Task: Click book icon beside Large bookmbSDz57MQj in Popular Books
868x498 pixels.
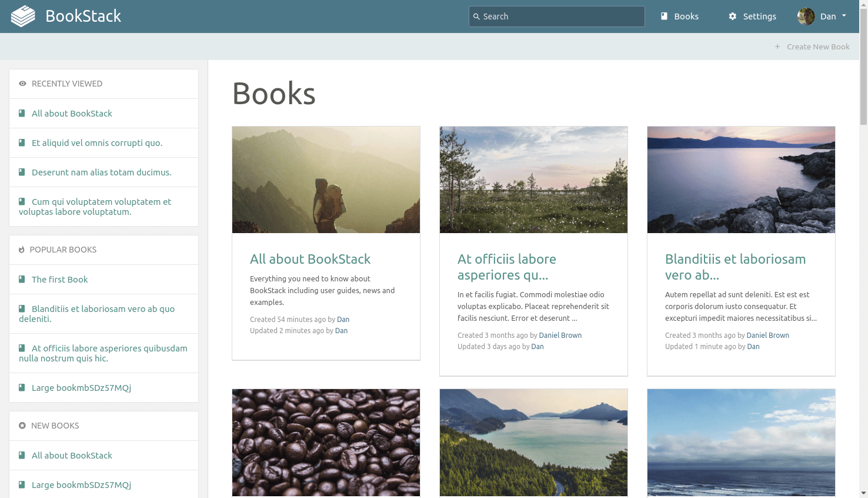Action: tap(22, 387)
